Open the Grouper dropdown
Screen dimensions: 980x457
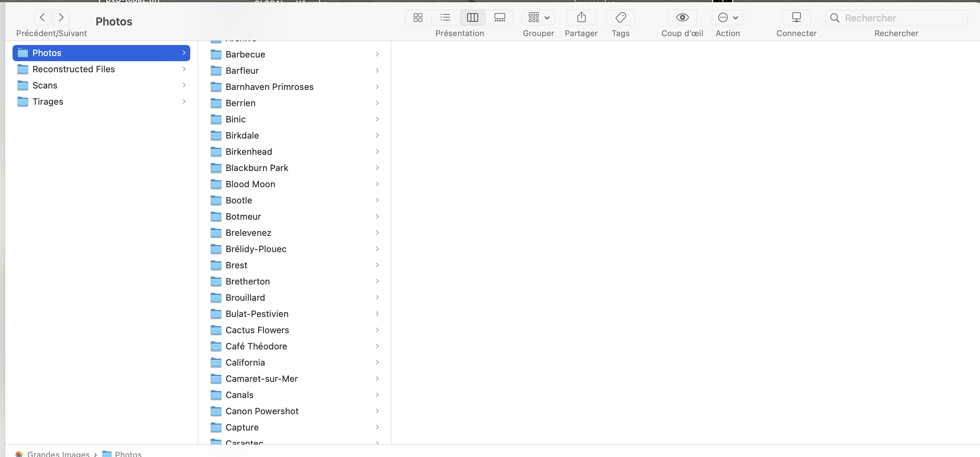[538, 17]
